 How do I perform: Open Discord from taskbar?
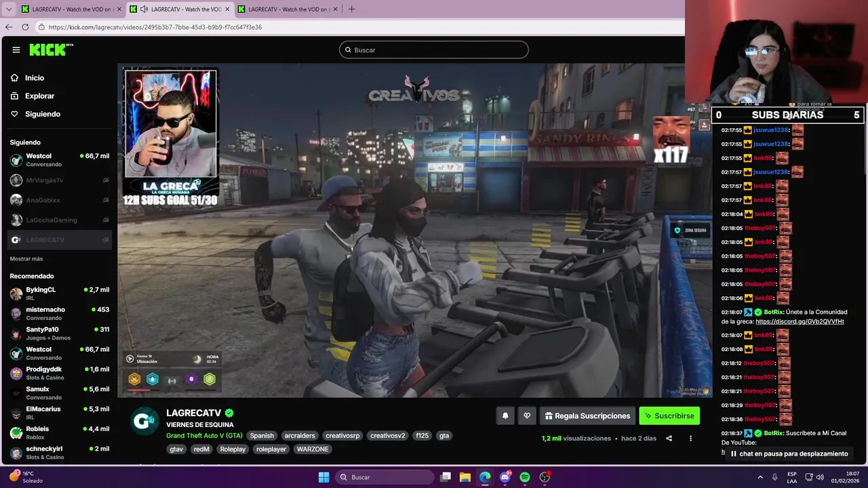click(x=505, y=477)
